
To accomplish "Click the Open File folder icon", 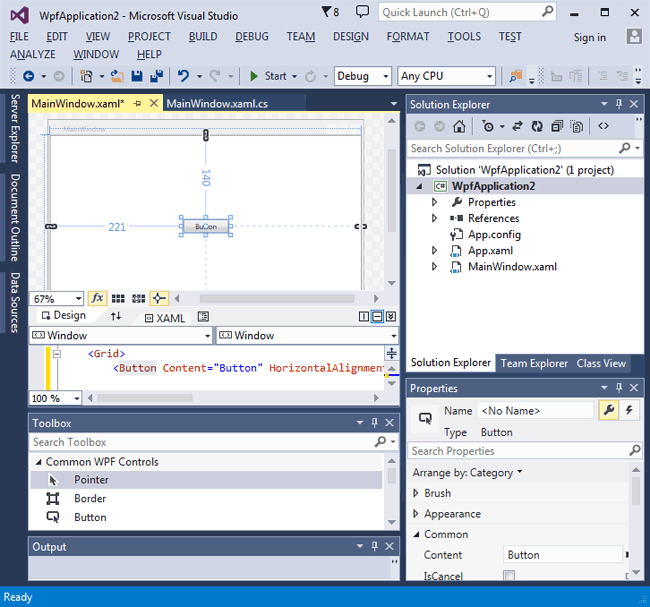I will pyautogui.click(x=117, y=76).
